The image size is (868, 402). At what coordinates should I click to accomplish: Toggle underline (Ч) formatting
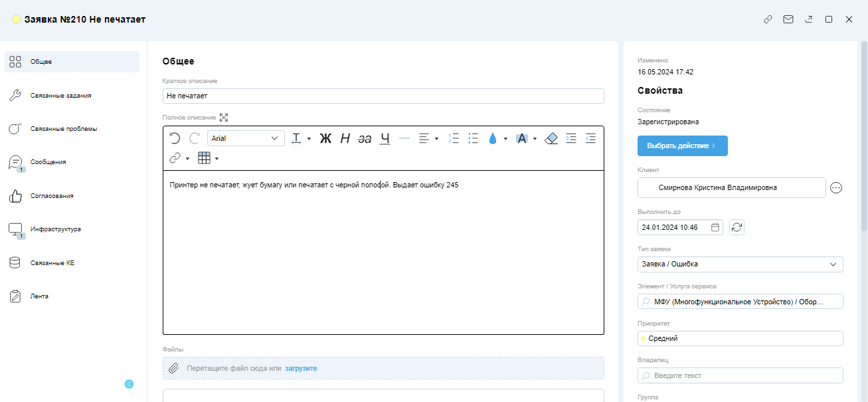pyautogui.click(x=385, y=138)
